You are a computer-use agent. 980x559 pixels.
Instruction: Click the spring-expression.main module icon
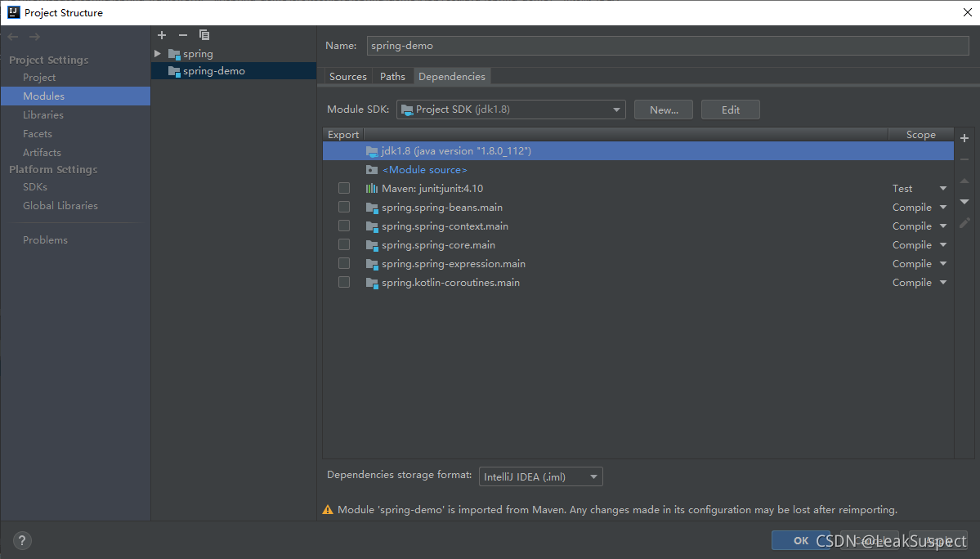tap(372, 264)
